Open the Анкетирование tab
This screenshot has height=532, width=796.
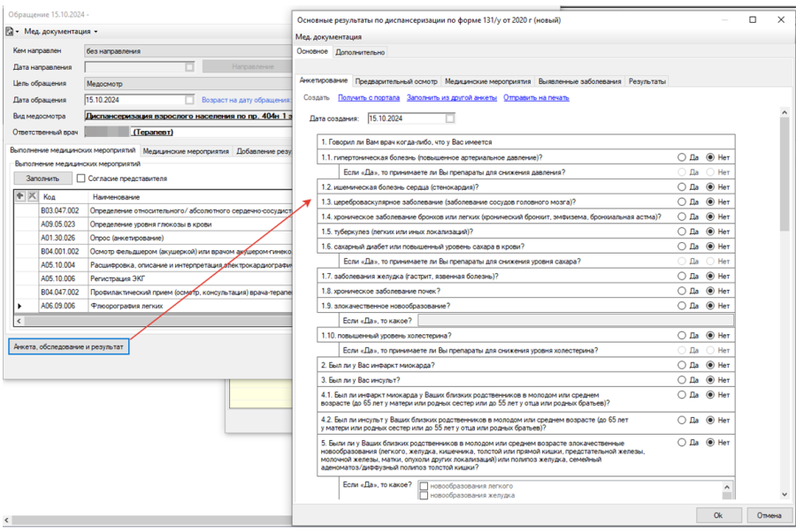click(x=324, y=80)
